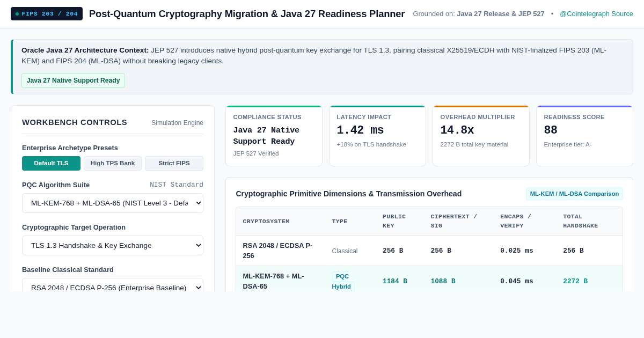The width and height of the screenshot is (644, 338).
Task: Click the NIST Standard label
Action: click(x=177, y=185)
